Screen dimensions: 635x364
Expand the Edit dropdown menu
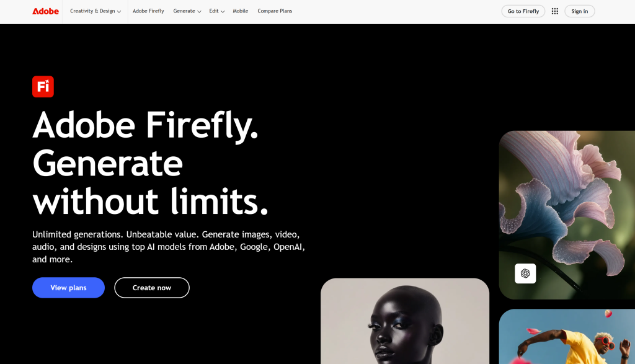point(216,11)
